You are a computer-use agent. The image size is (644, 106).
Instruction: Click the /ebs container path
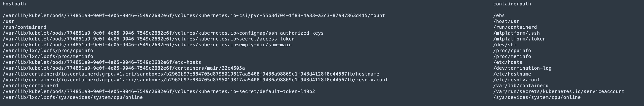click(x=499, y=15)
